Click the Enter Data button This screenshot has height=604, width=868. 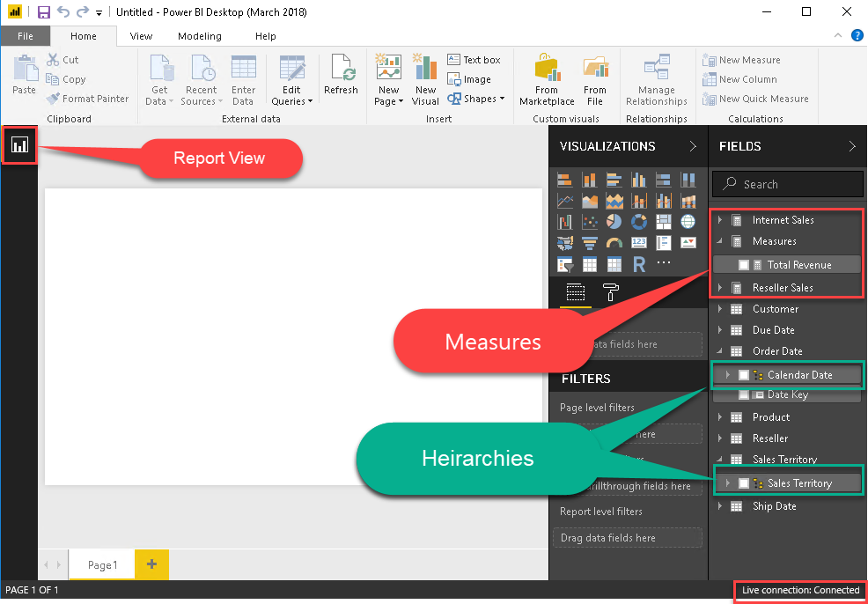[244, 78]
